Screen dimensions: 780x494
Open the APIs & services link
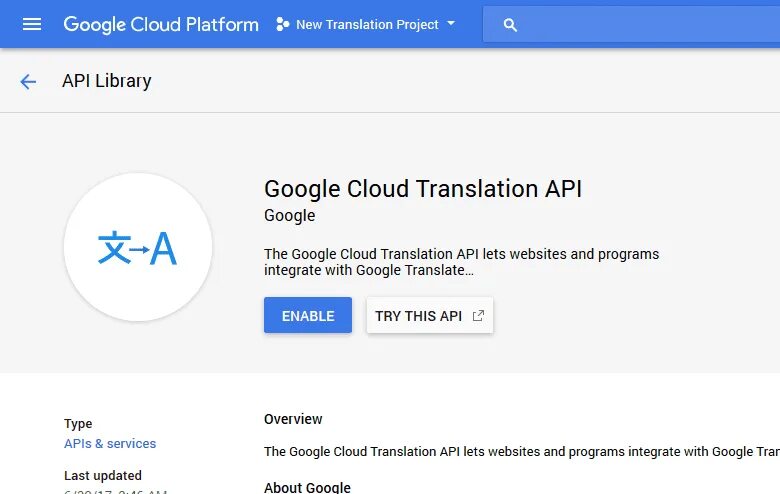click(110, 443)
